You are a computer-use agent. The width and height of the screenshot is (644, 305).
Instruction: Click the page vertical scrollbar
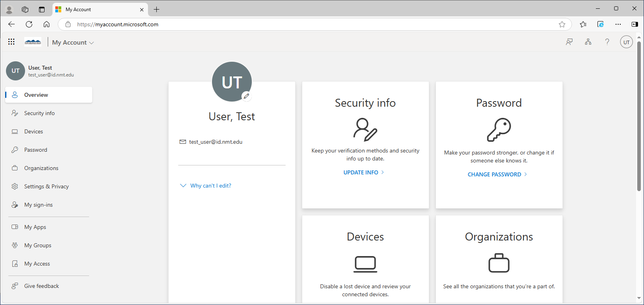pos(639,119)
